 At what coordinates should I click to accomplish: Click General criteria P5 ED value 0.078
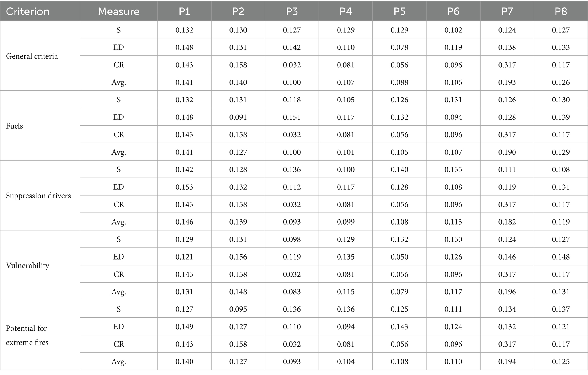pos(399,47)
